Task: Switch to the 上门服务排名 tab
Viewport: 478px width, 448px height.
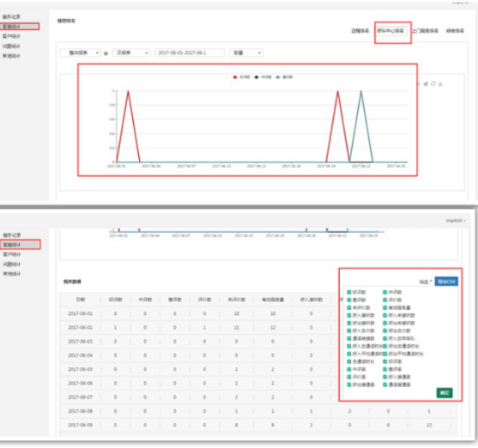Action: [425, 31]
